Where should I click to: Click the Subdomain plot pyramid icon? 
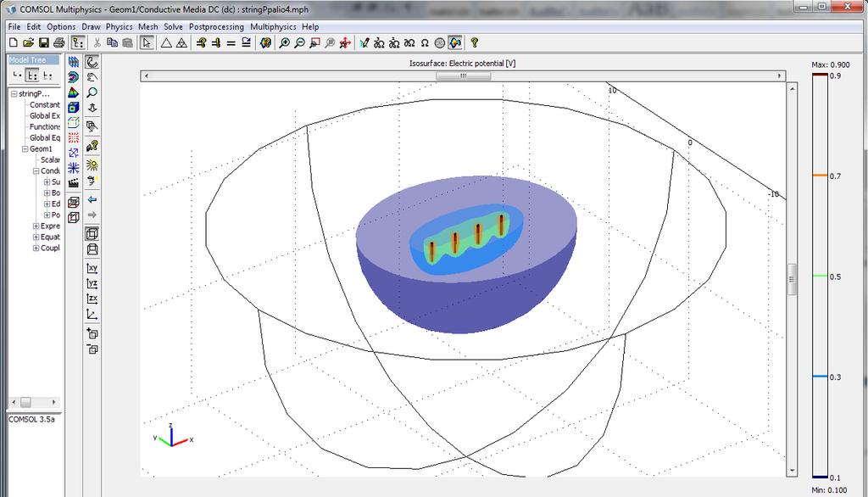click(74, 92)
